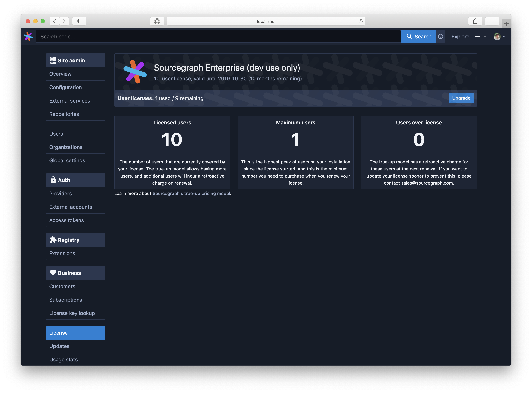Screen dimensions: 532x393
Task: Click the Users over license 0 value
Action: click(419, 139)
